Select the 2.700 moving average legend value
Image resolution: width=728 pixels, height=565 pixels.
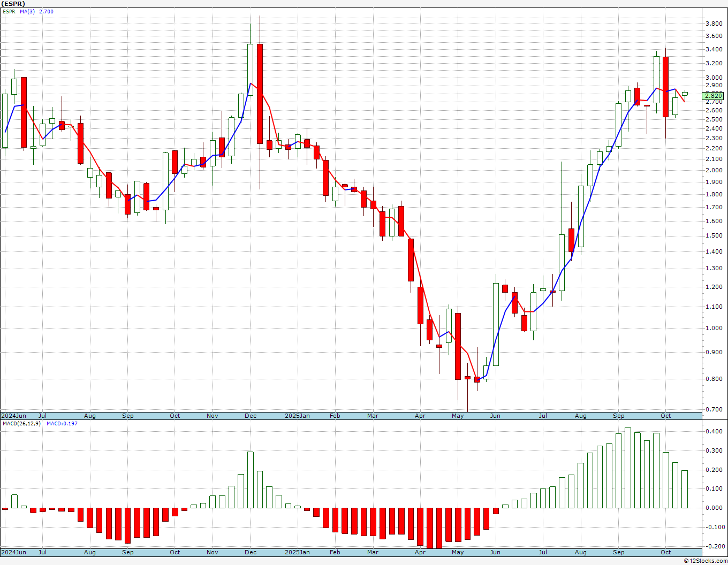click(x=46, y=11)
